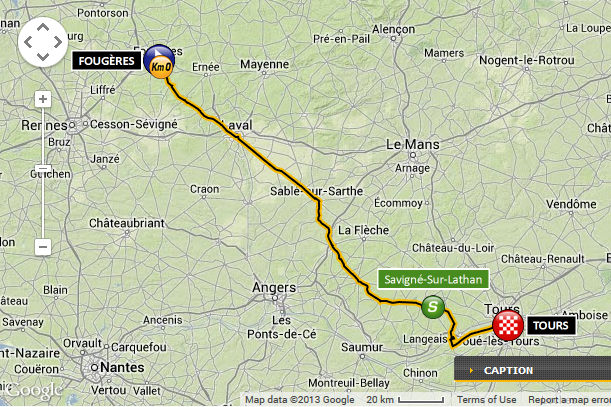Pan the map right with arrow
This screenshot has height=407, width=611.
[58, 42]
